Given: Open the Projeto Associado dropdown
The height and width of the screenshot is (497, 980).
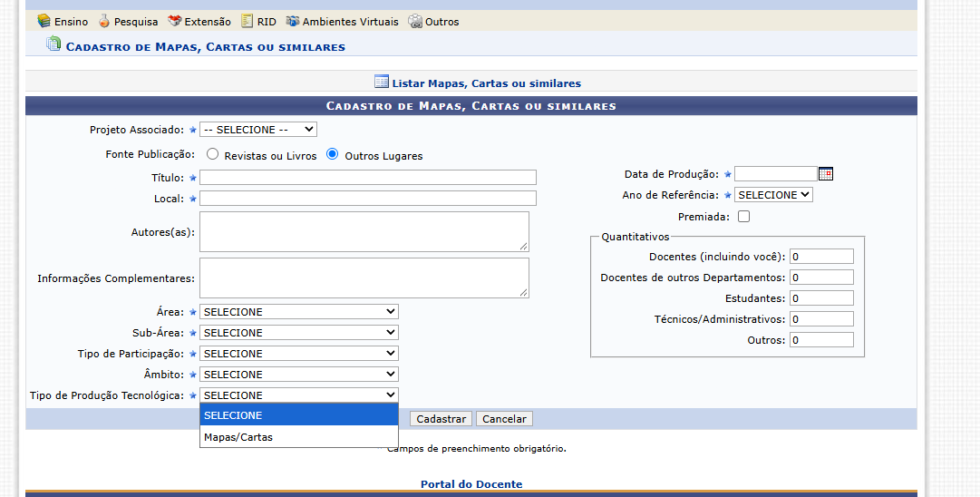Looking at the screenshot, I should (x=258, y=130).
